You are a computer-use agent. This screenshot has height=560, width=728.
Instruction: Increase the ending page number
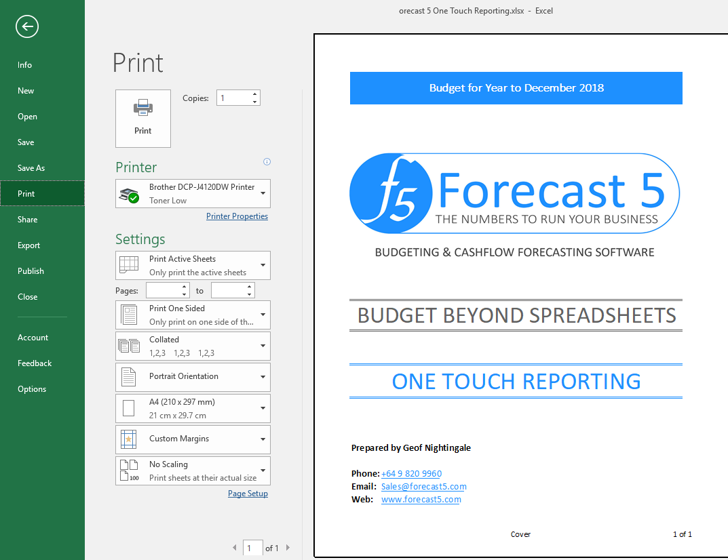click(x=249, y=287)
